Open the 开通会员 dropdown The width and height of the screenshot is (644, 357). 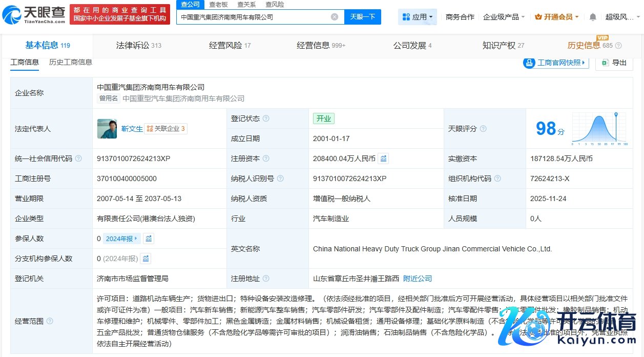(x=556, y=17)
